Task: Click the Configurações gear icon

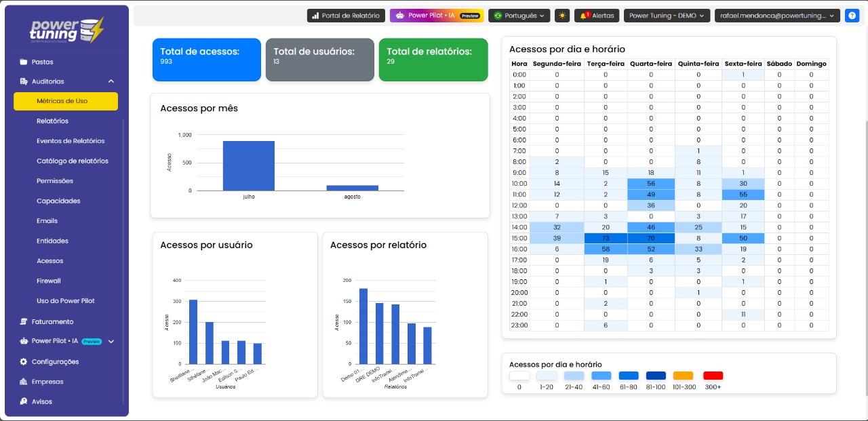Action: [x=24, y=361]
